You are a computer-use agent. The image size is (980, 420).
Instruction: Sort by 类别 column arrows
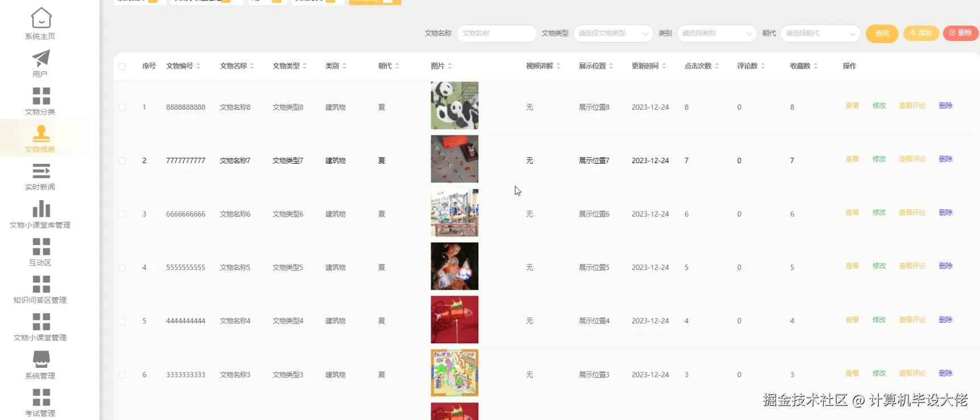[344, 66]
